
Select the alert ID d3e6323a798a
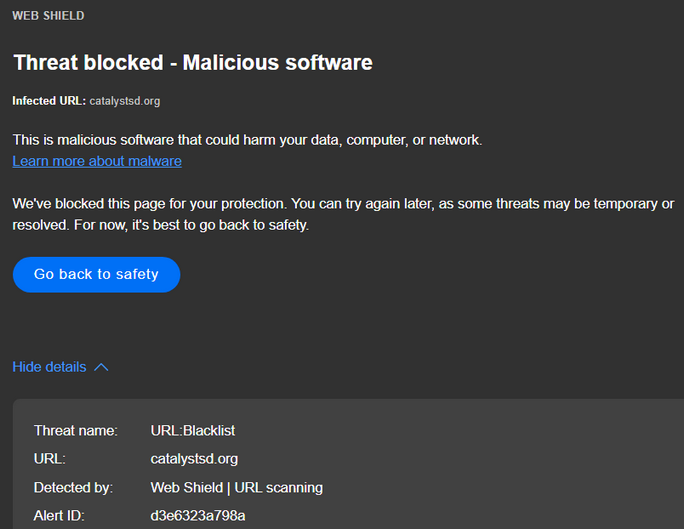pos(198,516)
